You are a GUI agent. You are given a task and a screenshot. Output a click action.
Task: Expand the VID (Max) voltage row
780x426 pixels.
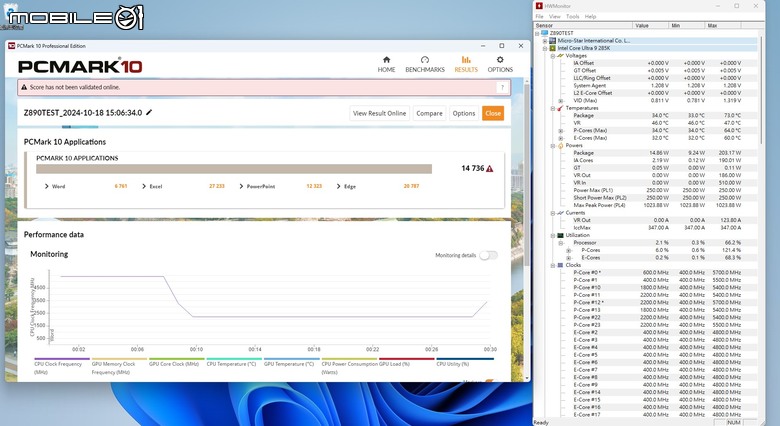coord(561,101)
